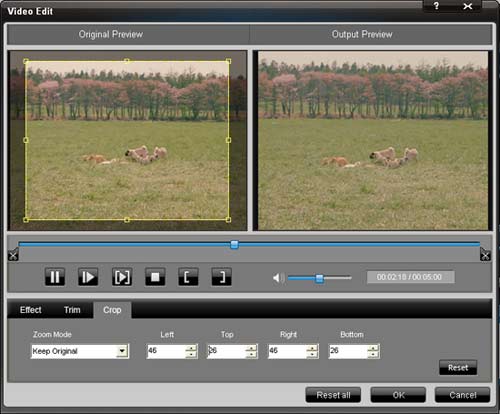The width and height of the screenshot is (500, 414).
Task: Stop the video playback
Action: point(155,277)
